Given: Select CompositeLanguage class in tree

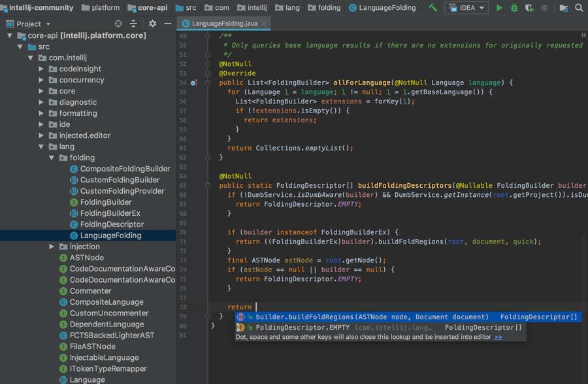Looking at the screenshot, I should tap(102, 302).
